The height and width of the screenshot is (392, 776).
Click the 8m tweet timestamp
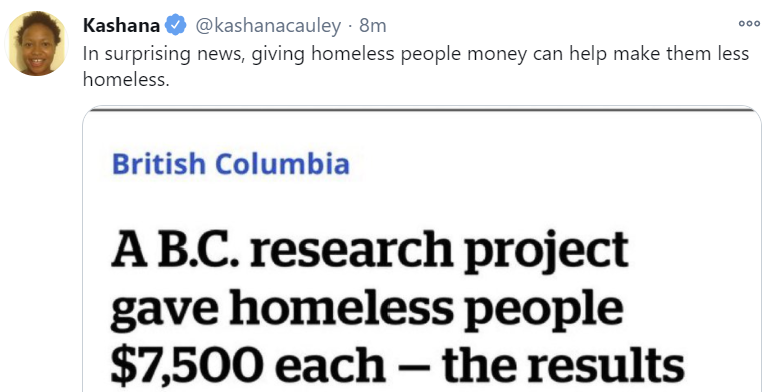373,25
